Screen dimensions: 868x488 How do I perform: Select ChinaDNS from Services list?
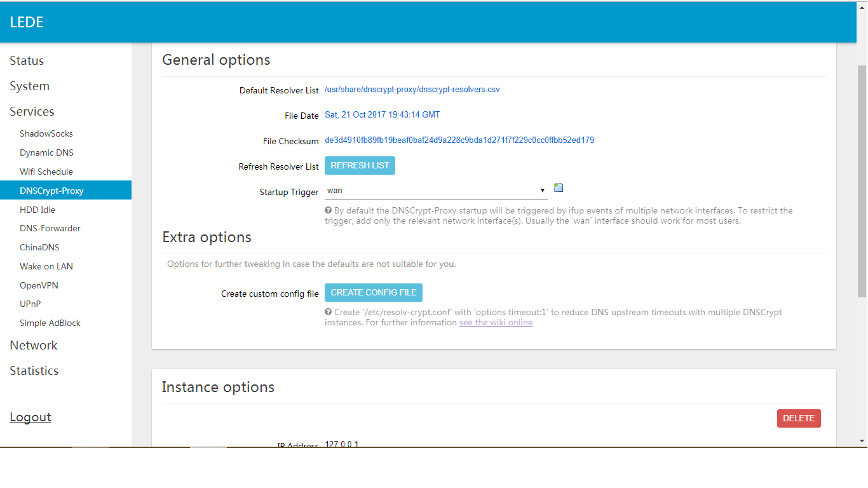[x=39, y=248]
